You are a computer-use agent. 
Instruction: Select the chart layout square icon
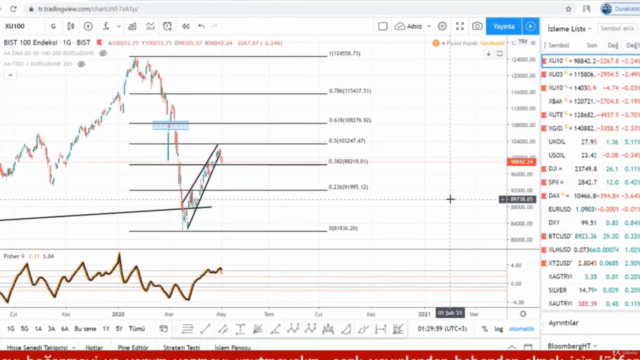point(383,27)
